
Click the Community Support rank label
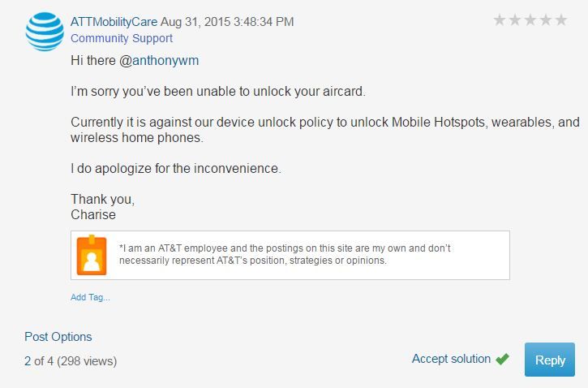tap(121, 38)
